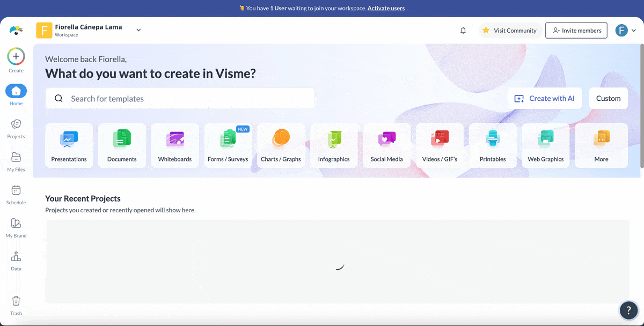
Task: Open the Presentations template category
Action: click(x=69, y=145)
